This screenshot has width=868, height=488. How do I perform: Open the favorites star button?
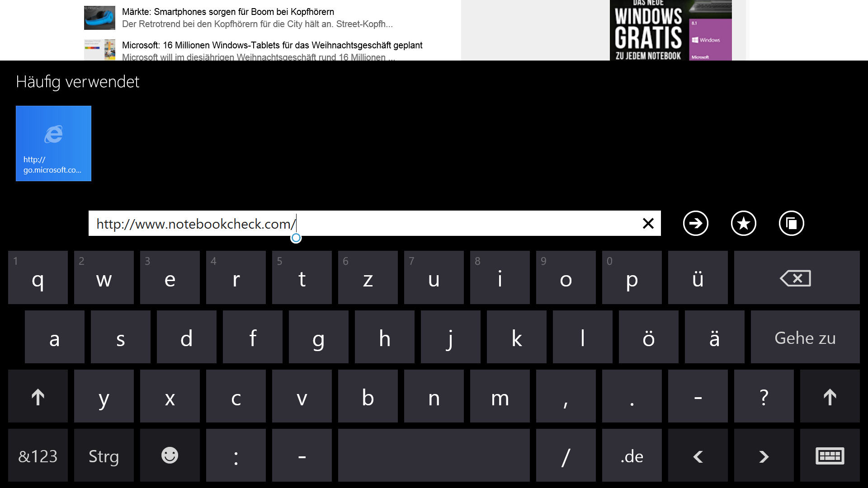(x=743, y=223)
